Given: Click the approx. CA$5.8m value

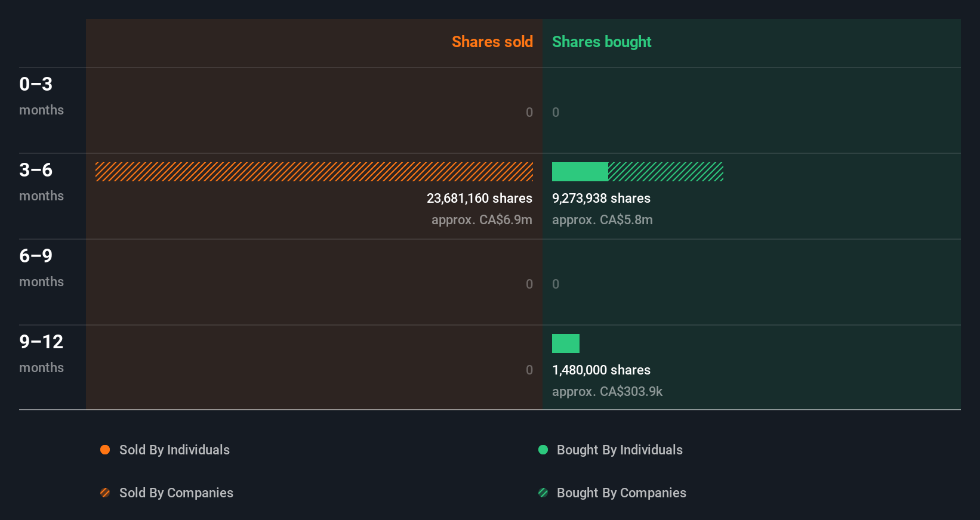Looking at the screenshot, I should click(x=602, y=219).
